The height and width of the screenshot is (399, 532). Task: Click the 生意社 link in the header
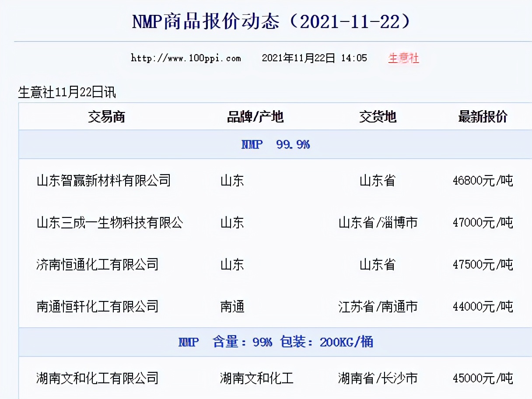point(403,57)
